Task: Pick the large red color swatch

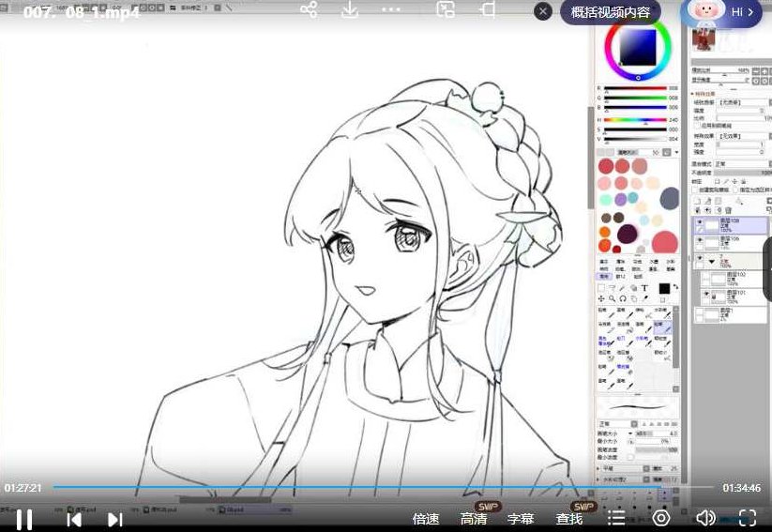Action: pyautogui.click(x=665, y=241)
